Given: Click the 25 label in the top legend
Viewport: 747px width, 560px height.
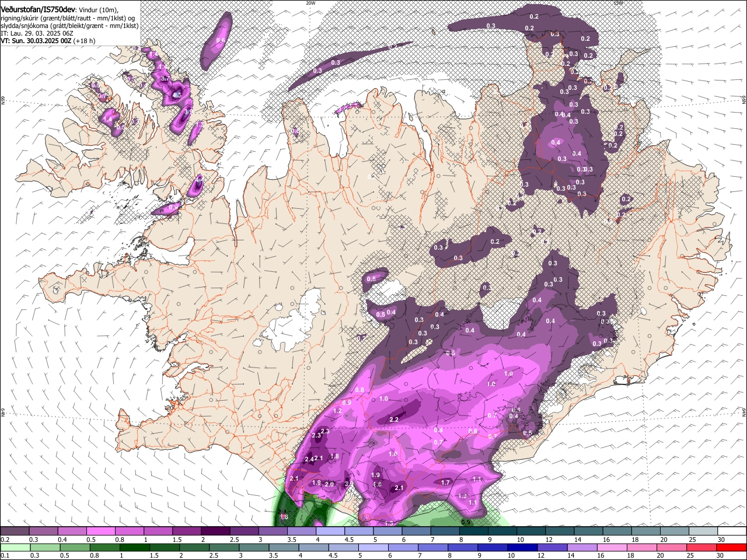Looking at the screenshot, I should (692, 540).
